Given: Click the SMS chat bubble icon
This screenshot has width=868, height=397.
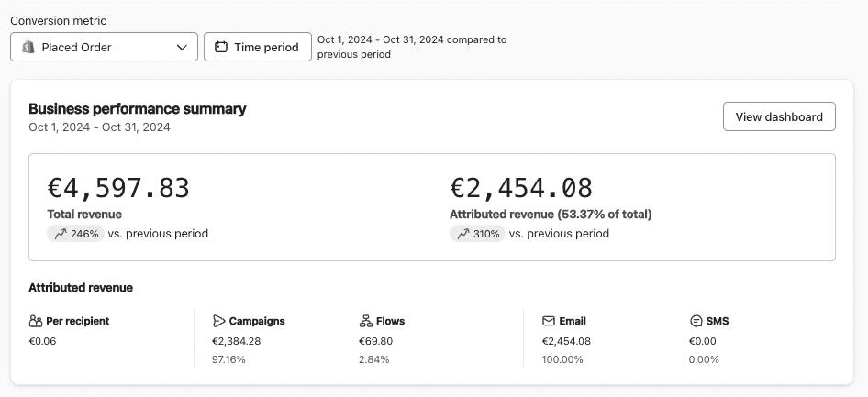Looking at the screenshot, I should (696, 321).
